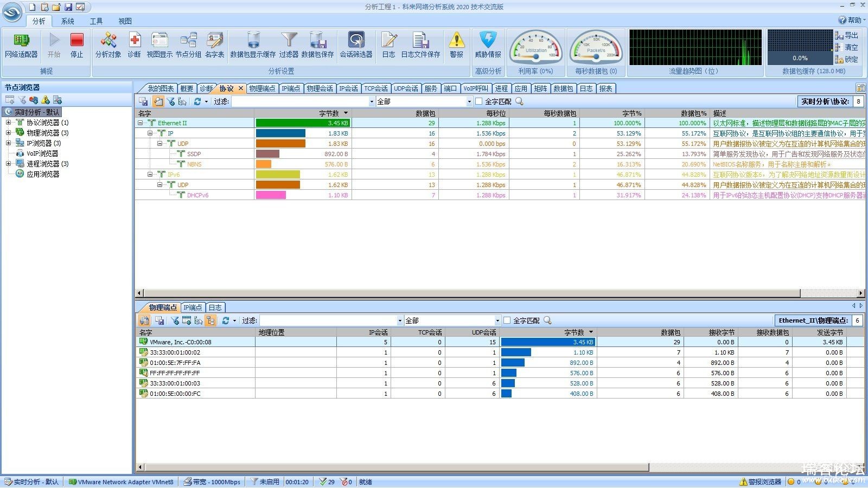Open the 网络适配器 network adapter settings
This screenshot has height=488, width=868.
coord(21,46)
